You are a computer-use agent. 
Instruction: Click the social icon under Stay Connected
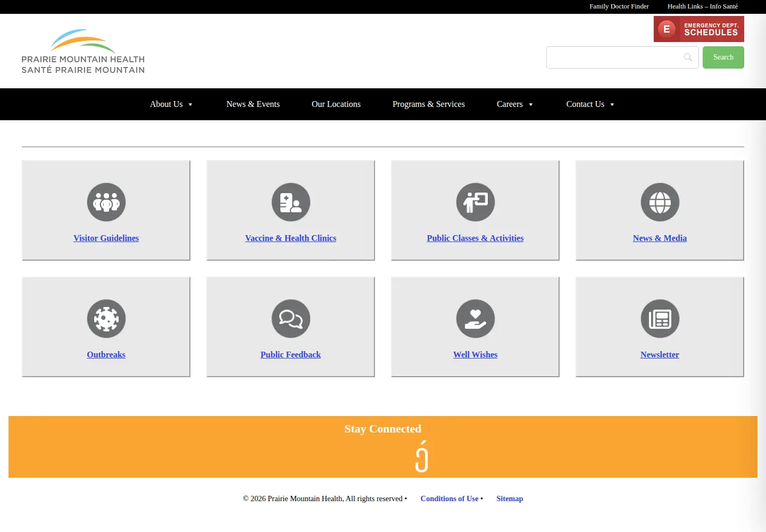[422, 456]
